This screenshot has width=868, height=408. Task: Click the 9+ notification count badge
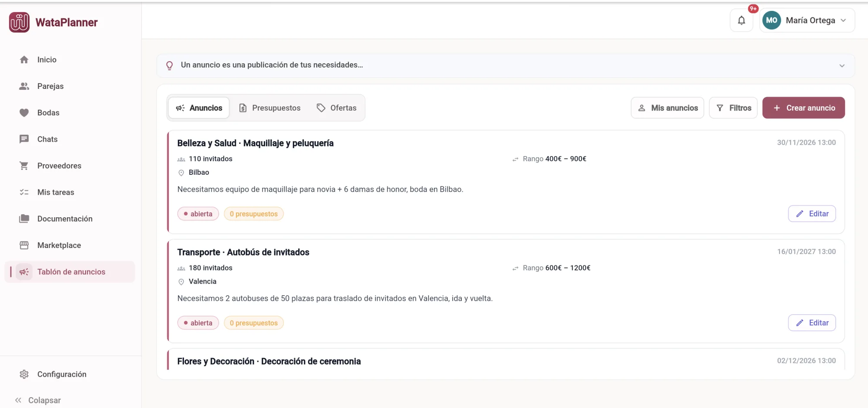[753, 9]
